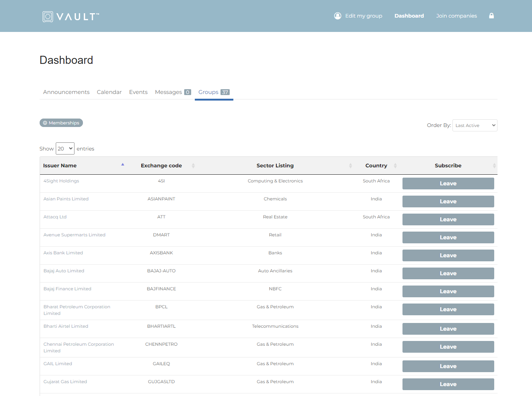532x396 pixels.
Task: Click the Vault logo
Action: point(71,17)
